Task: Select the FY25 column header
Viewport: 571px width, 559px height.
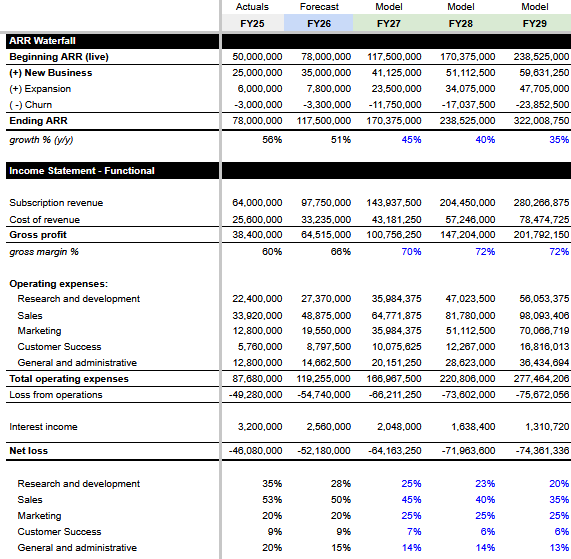Action: (252, 23)
